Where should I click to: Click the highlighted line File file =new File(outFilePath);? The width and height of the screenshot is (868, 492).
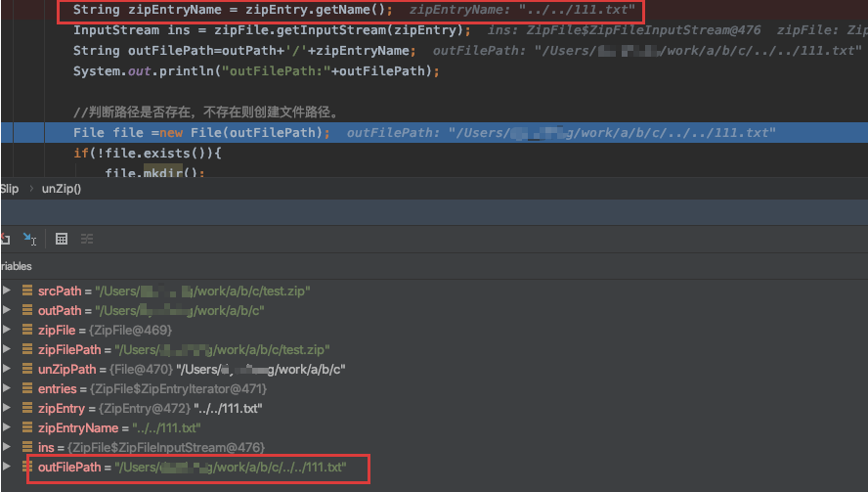point(201,132)
